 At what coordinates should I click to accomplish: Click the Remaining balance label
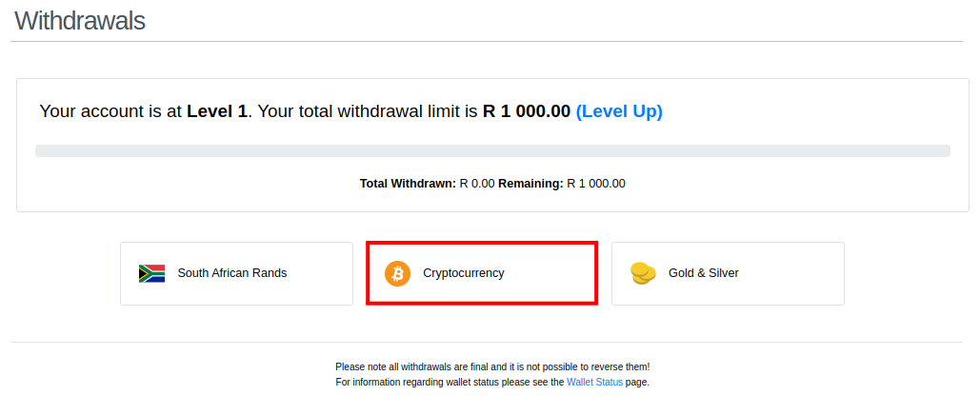530,184
